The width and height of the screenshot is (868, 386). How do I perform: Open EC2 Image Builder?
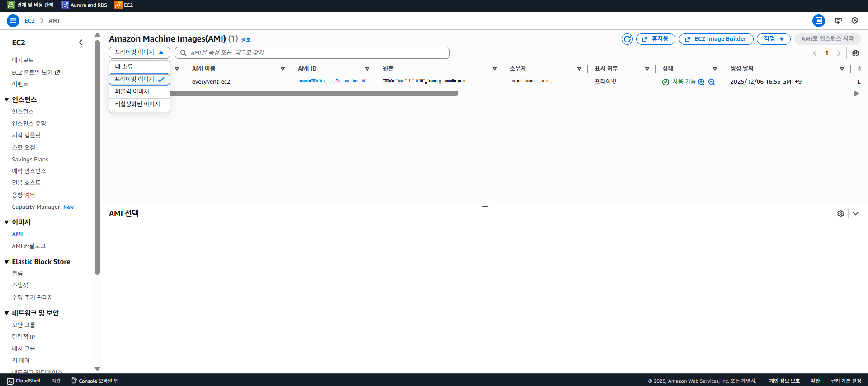(716, 39)
